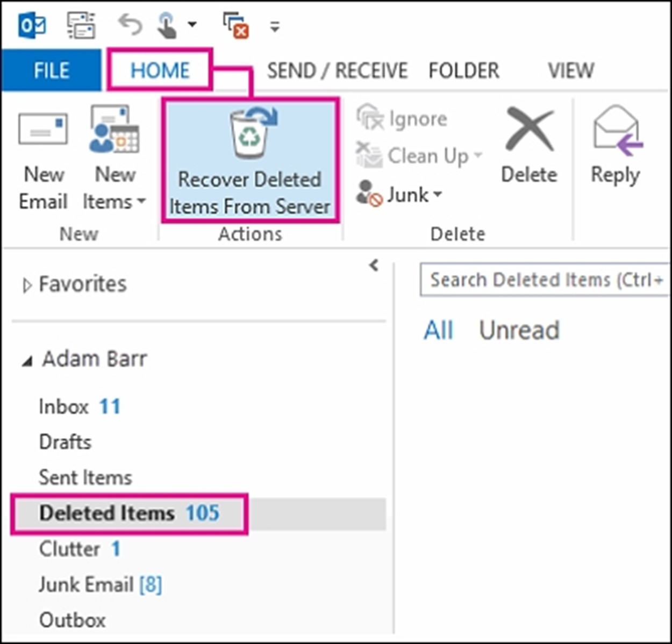The width and height of the screenshot is (672, 644).
Task: Open the SEND / RECEIVE tab
Action: coord(337,70)
